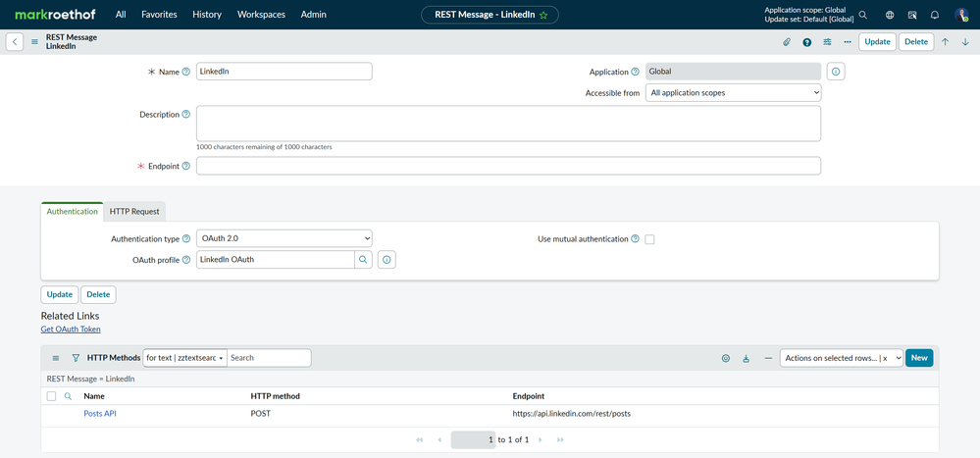Click the Delete button in header
The height and width of the screenshot is (458, 980).
point(916,42)
